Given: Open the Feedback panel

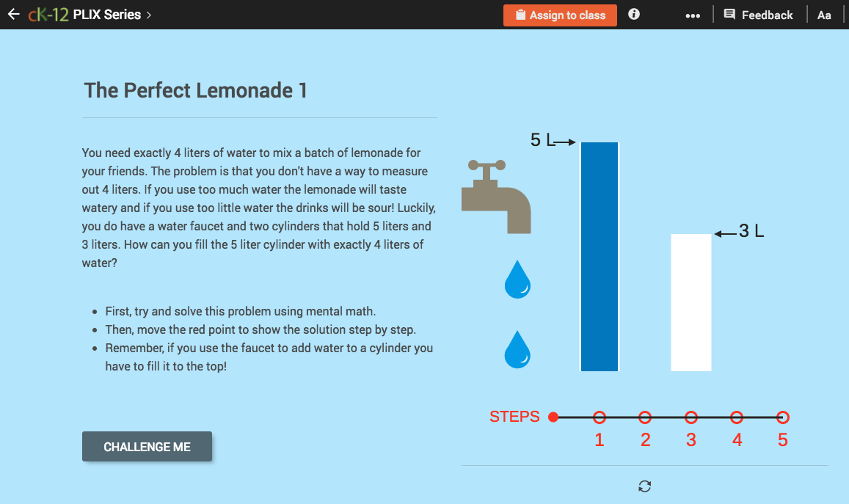Looking at the screenshot, I should click(759, 14).
